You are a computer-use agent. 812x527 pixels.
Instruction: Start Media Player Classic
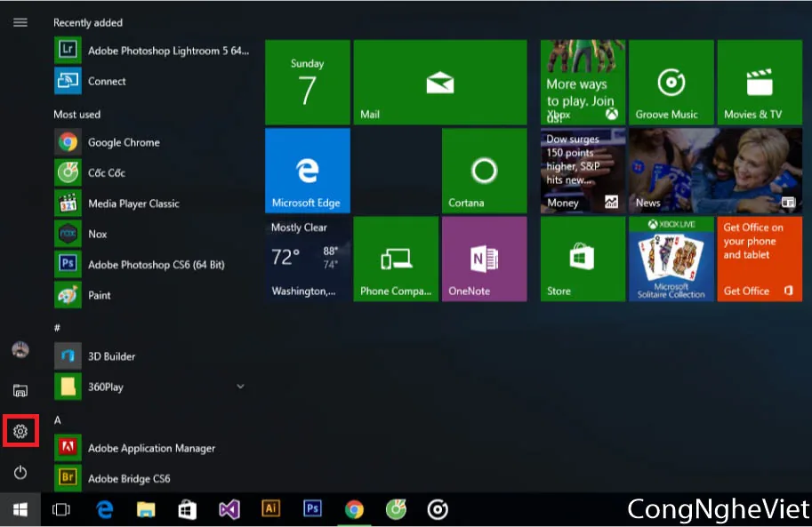click(x=152, y=203)
